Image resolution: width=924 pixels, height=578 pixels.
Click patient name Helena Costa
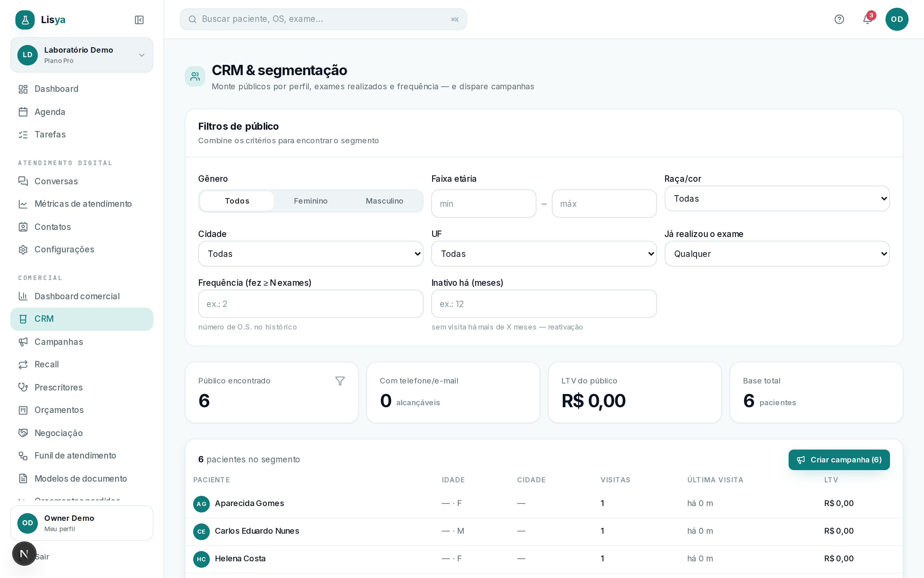(240, 558)
